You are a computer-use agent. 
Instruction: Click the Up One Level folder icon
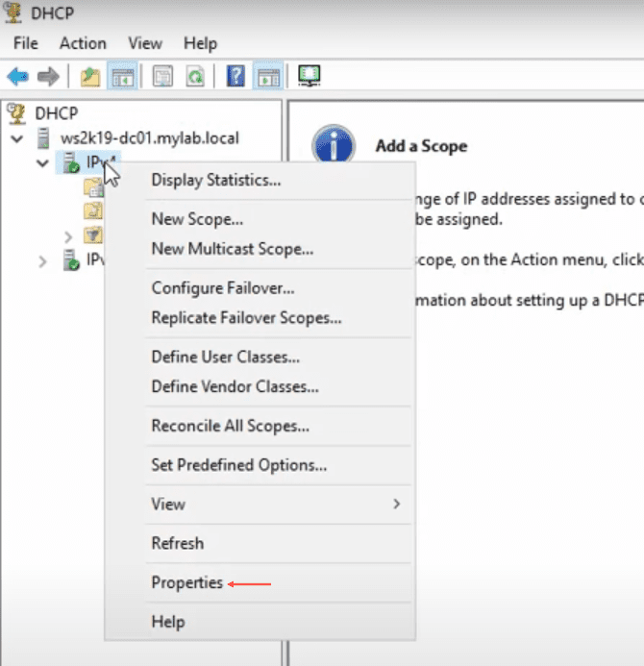coord(90,77)
